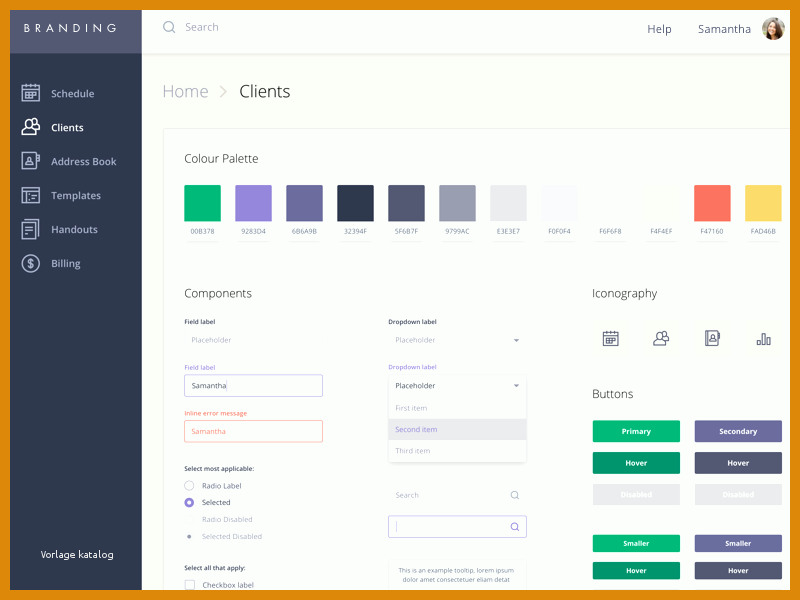Viewport: 800px width, 600px height.
Task: Open the Templates menu item
Action: (76, 195)
